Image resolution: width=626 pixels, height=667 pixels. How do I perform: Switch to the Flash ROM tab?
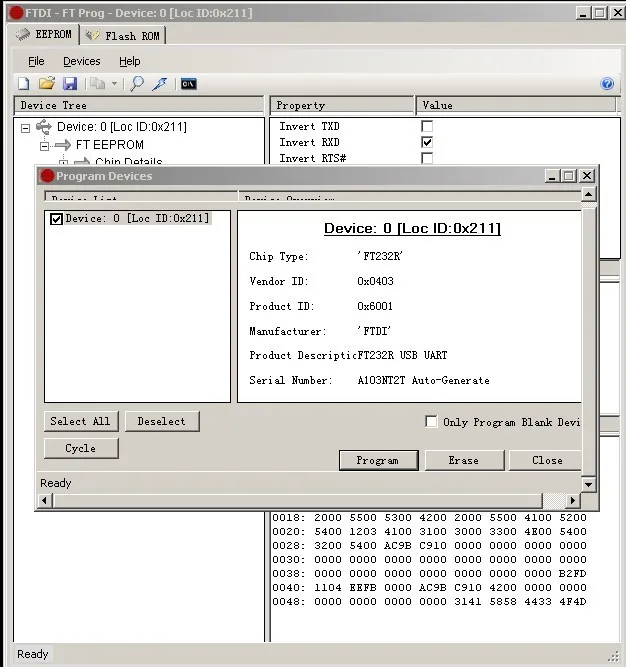point(122,35)
